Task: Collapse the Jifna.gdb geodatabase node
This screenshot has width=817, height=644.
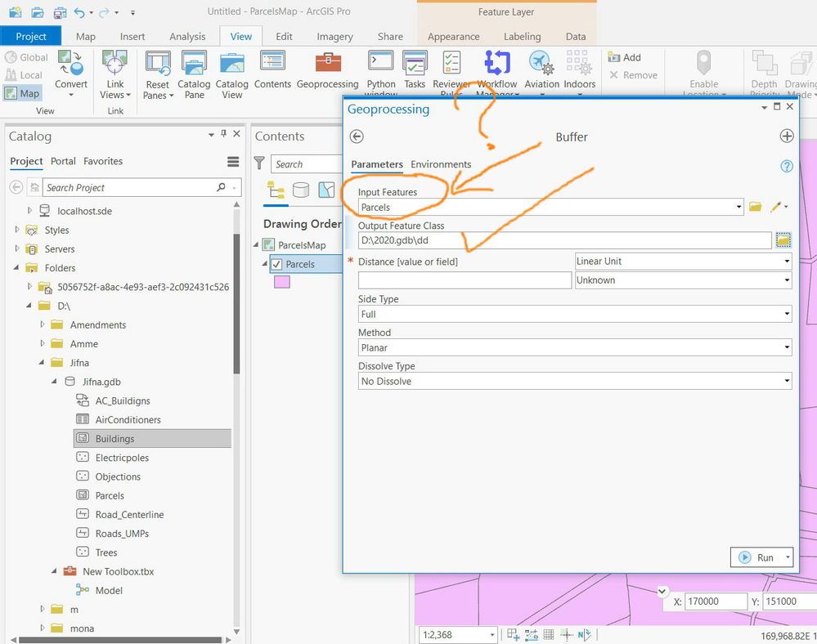Action: click(x=54, y=382)
